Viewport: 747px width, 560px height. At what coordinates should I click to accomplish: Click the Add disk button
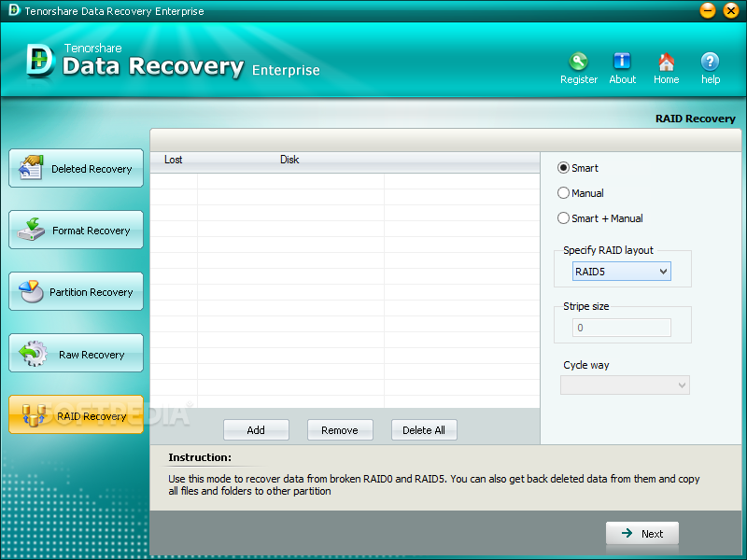(x=256, y=430)
